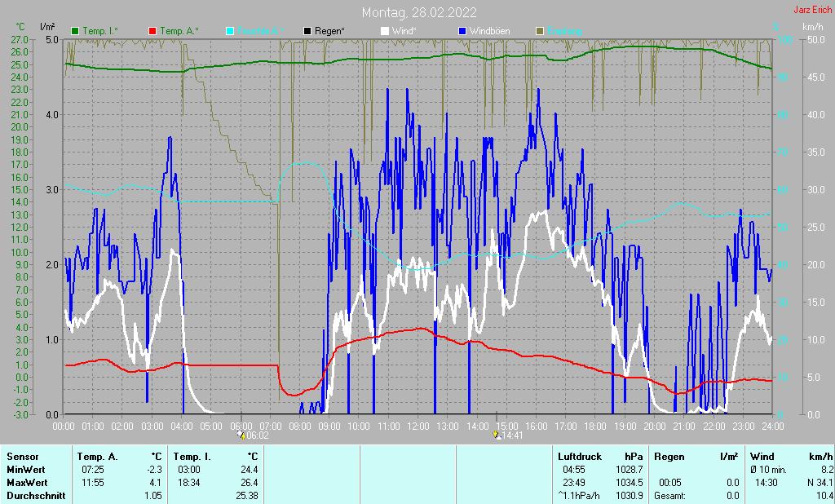Click the '00:00' time axis label
The image size is (835, 504).
[x=64, y=427]
